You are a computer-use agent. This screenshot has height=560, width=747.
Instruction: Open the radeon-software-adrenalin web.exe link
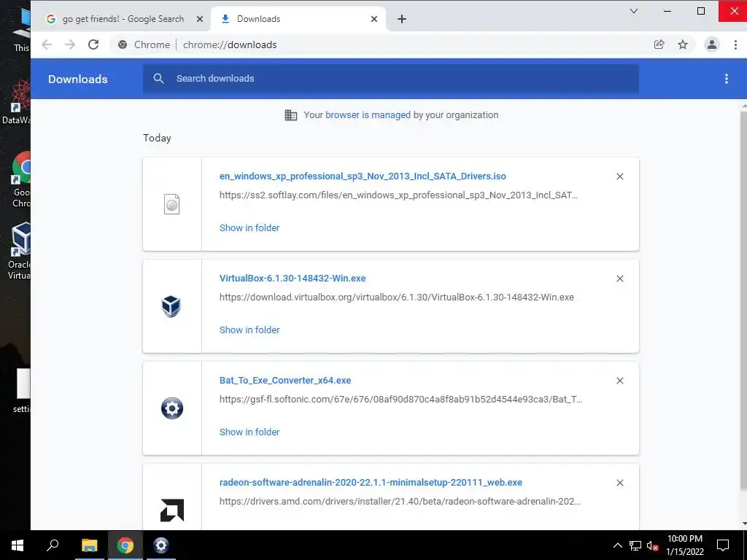tap(371, 483)
